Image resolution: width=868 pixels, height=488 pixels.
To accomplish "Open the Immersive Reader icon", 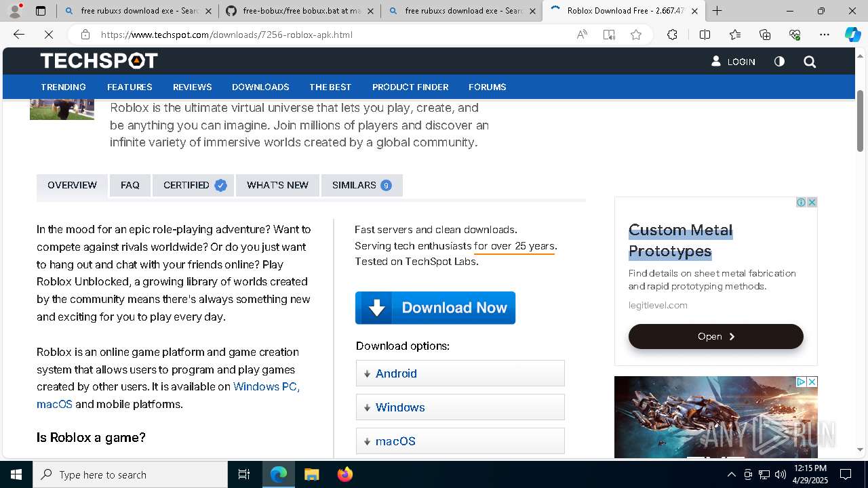I will point(609,35).
